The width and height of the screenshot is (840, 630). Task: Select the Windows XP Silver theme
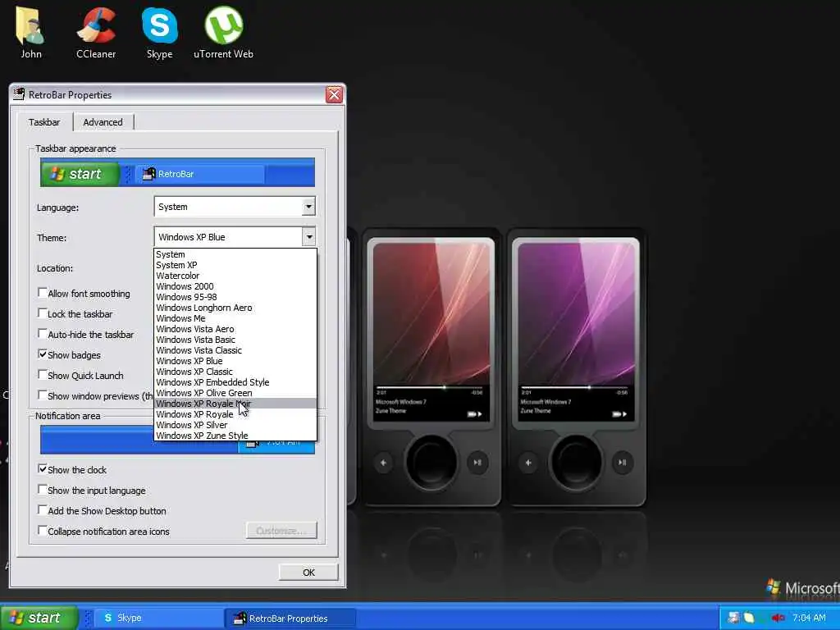235,426
